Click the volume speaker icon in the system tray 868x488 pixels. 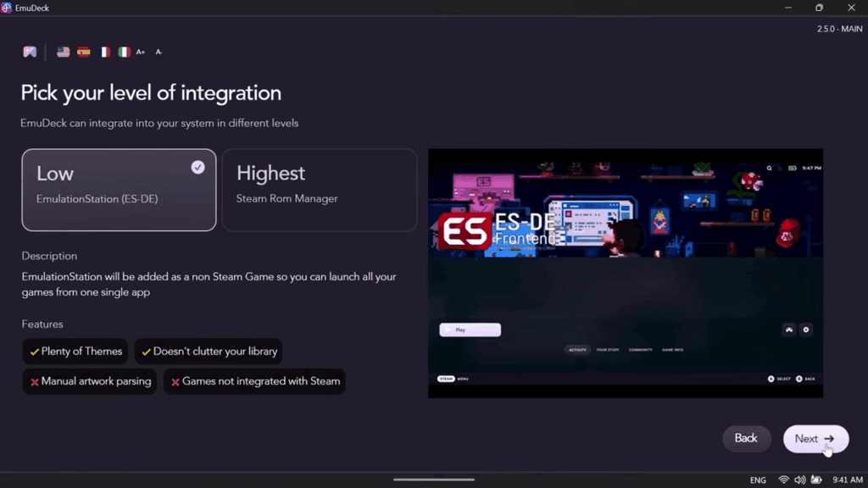[799, 480]
